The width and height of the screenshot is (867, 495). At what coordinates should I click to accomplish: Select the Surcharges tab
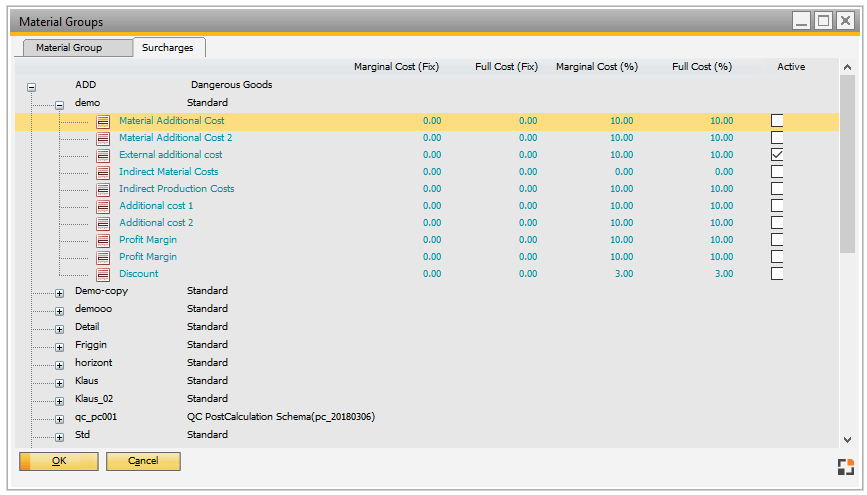(168, 47)
